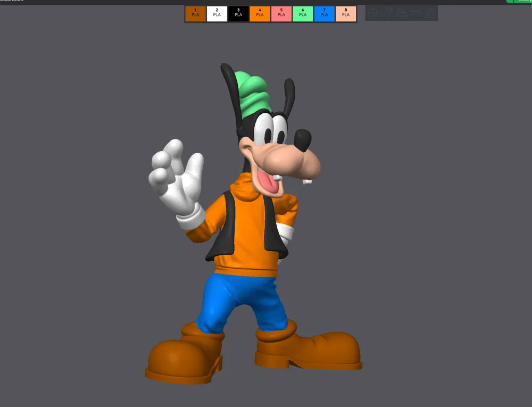Open the slice options dropdown arrow

[509, 2]
